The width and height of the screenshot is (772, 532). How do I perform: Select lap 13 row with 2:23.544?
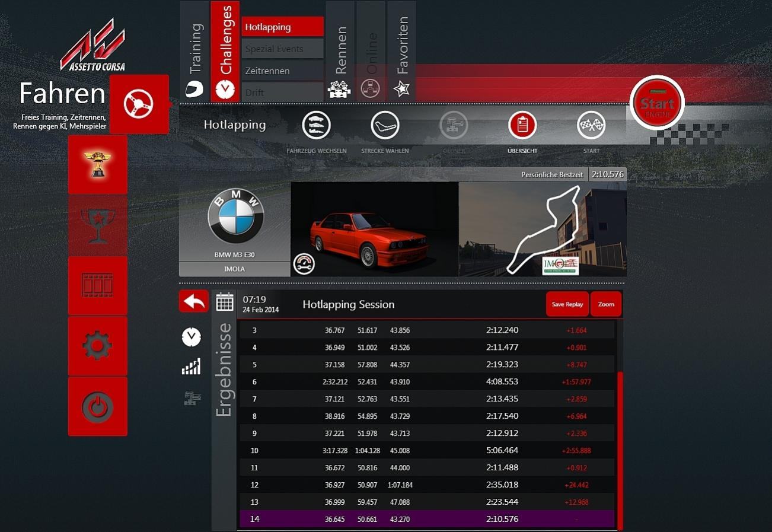427,502
